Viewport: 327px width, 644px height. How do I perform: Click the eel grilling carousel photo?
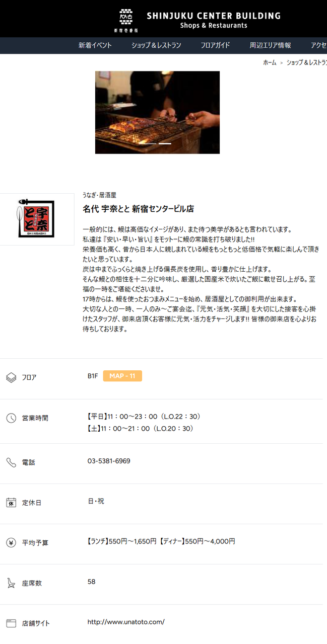[157, 112]
